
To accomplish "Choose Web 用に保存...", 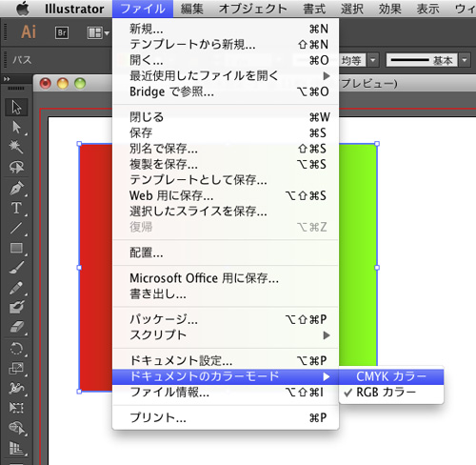I will (x=226, y=195).
